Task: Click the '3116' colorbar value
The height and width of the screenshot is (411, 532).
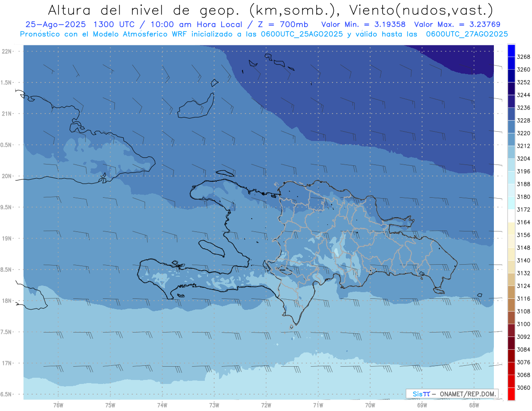Action: (524, 299)
